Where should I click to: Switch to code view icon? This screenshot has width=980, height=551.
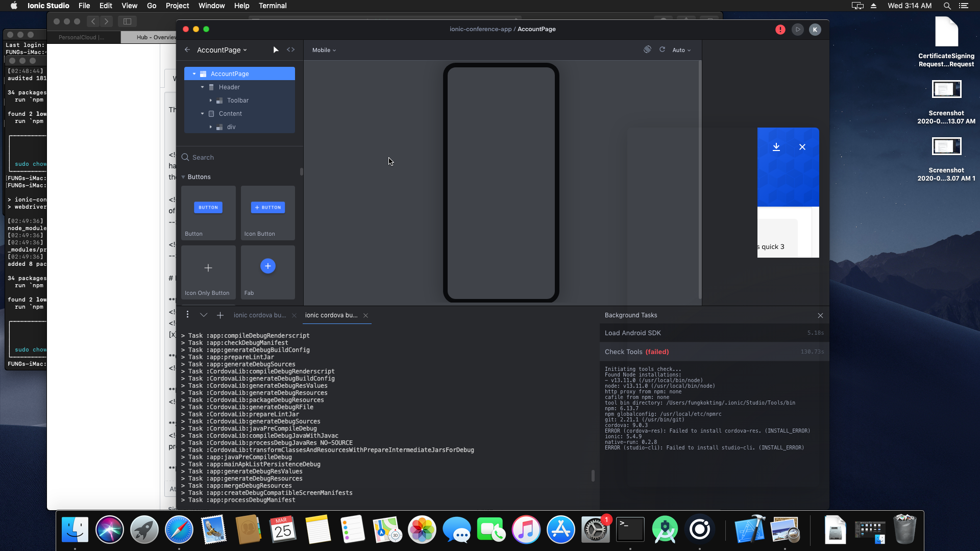click(291, 50)
